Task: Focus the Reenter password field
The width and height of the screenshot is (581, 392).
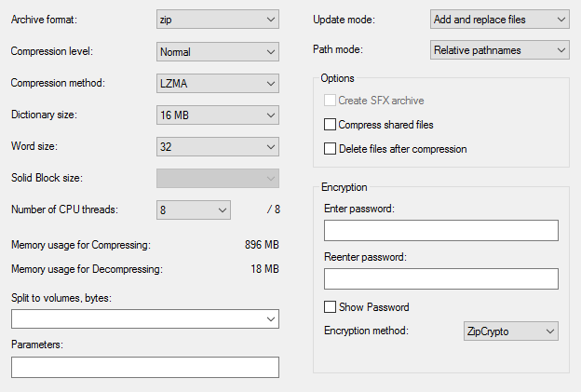Action: pos(441,278)
